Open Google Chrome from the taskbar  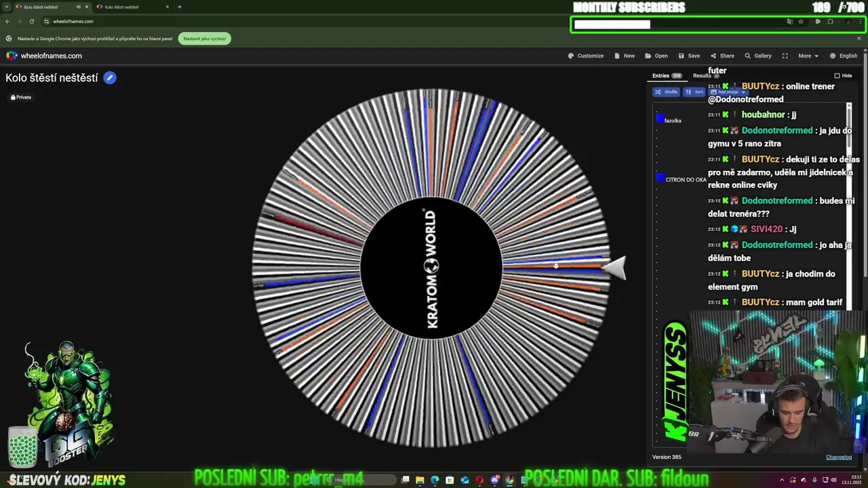pos(509,480)
